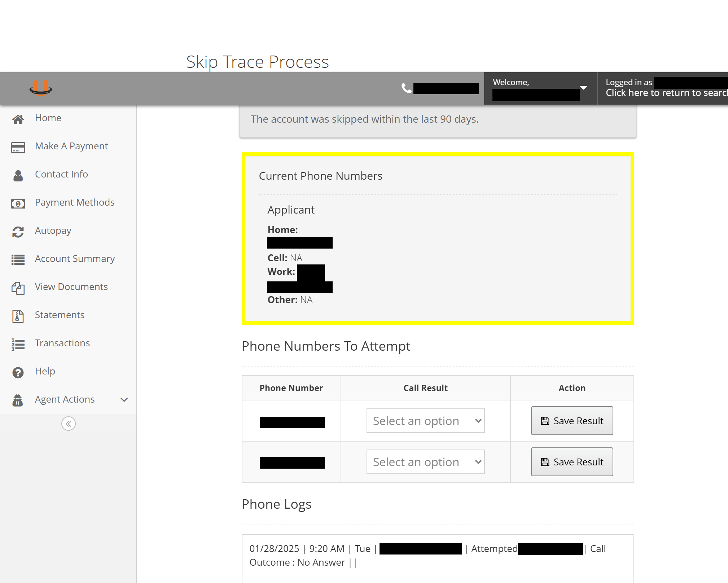Open Autopay settings
Viewport: 728px width, 583px height.
pos(53,231)
